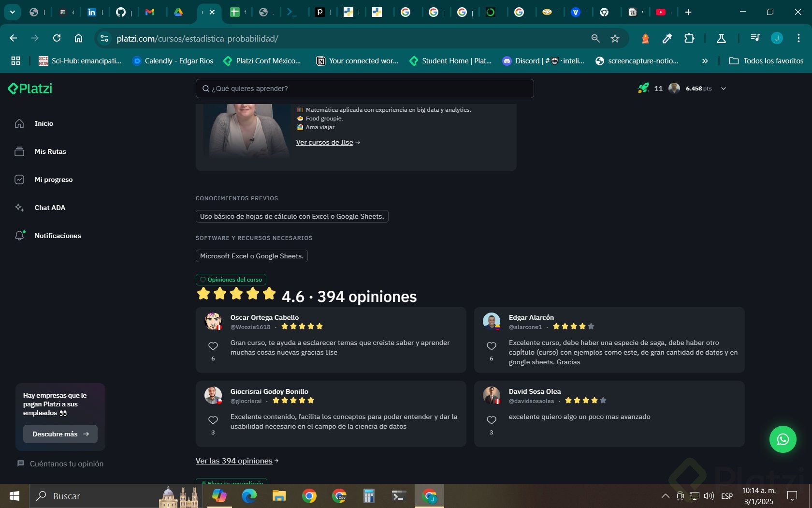The image size is (812, 508).
Task: Open the Todos los favoritos folder
Action: click(766, 61)
